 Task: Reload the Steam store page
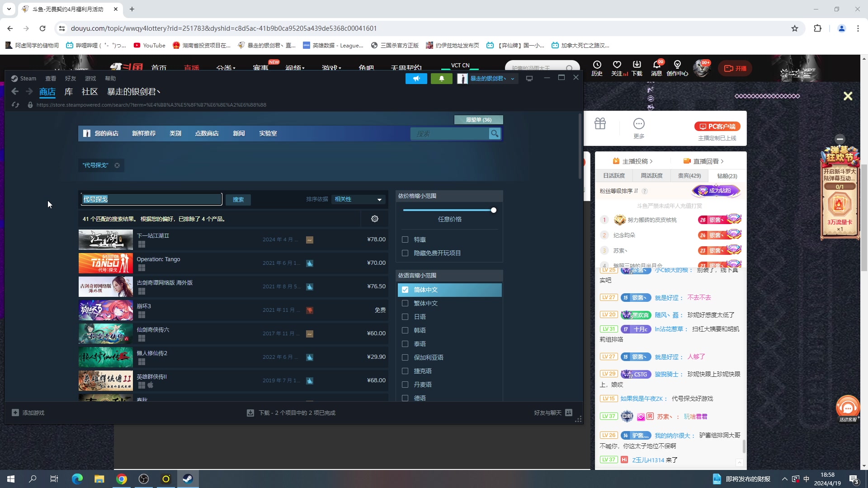[15, 105]
